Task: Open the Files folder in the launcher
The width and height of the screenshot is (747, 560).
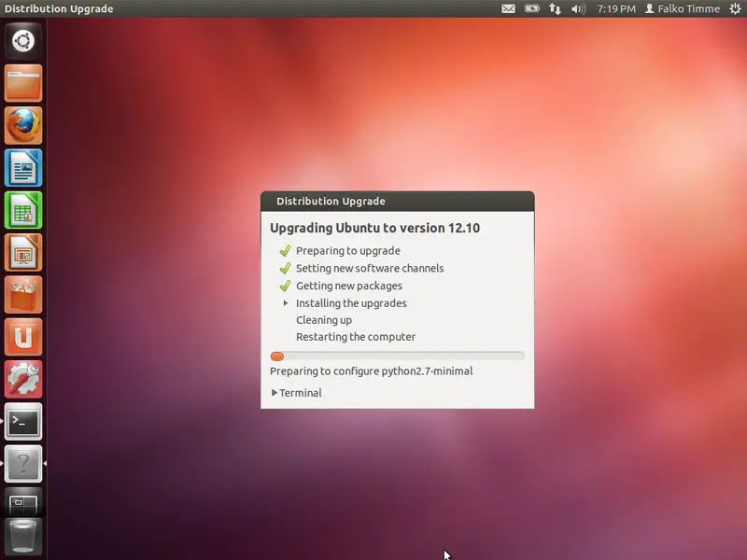Action: pyautogui.click(x=23, y=83)
